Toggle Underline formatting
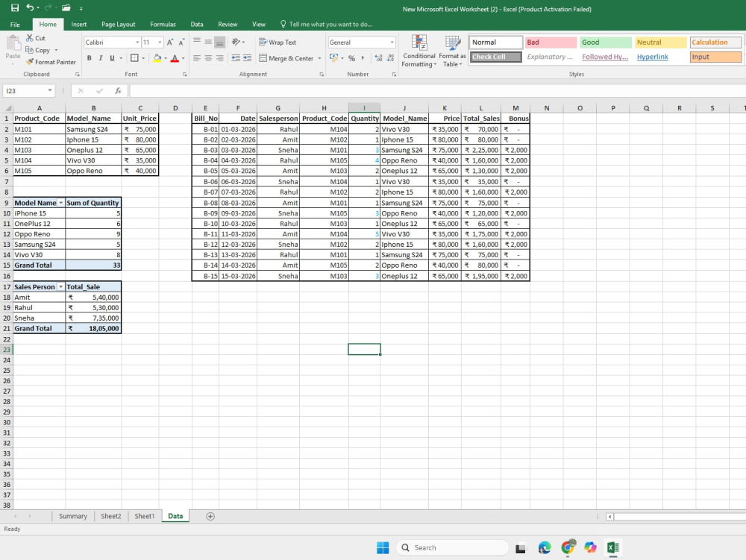 (x=112, y=58)
